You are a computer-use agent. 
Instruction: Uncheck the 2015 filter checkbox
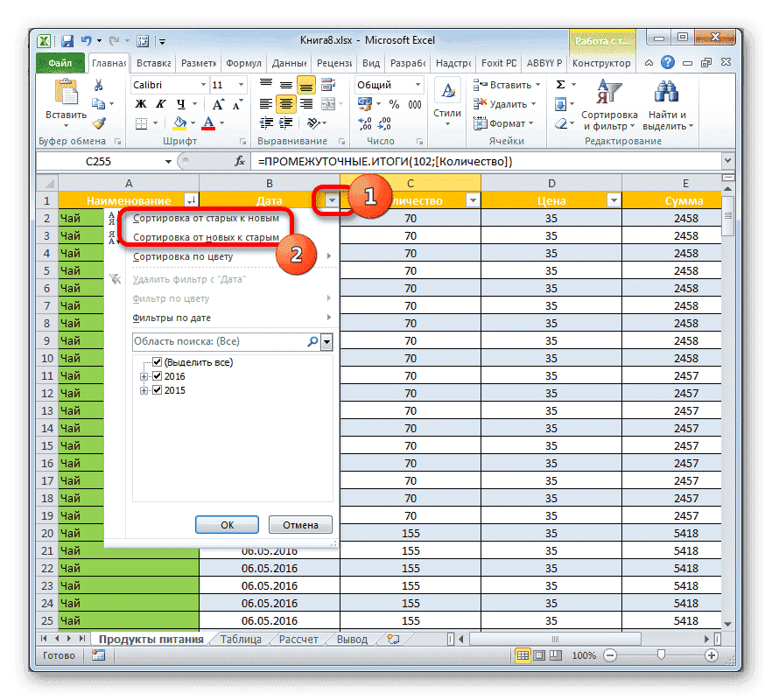pos(158,390)
